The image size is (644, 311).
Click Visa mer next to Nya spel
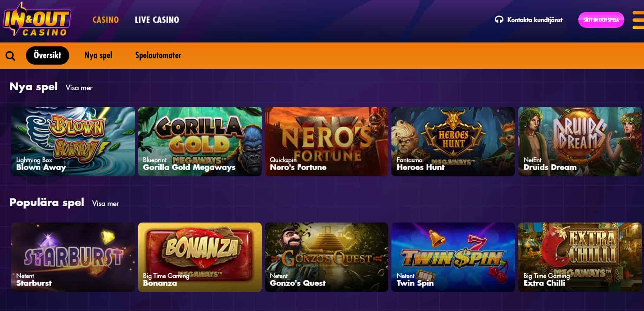pos(79,88)
